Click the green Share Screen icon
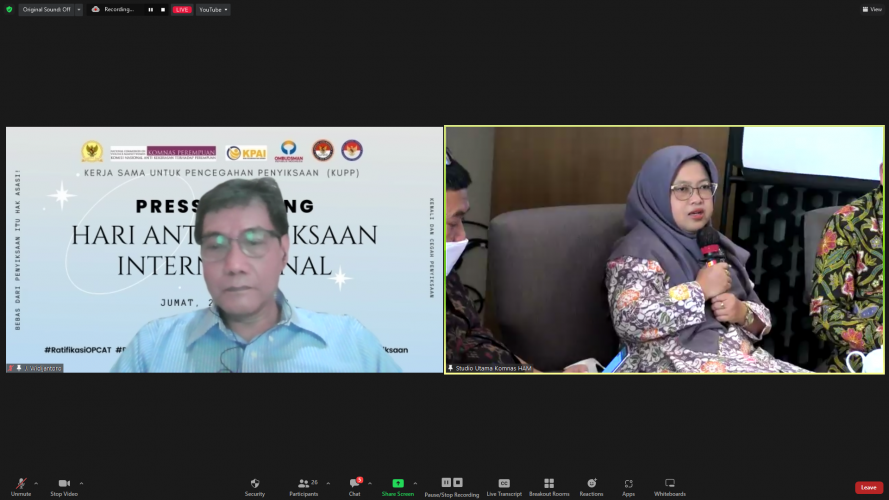Viewport: 889px width, 500px height. pos(397,484)
